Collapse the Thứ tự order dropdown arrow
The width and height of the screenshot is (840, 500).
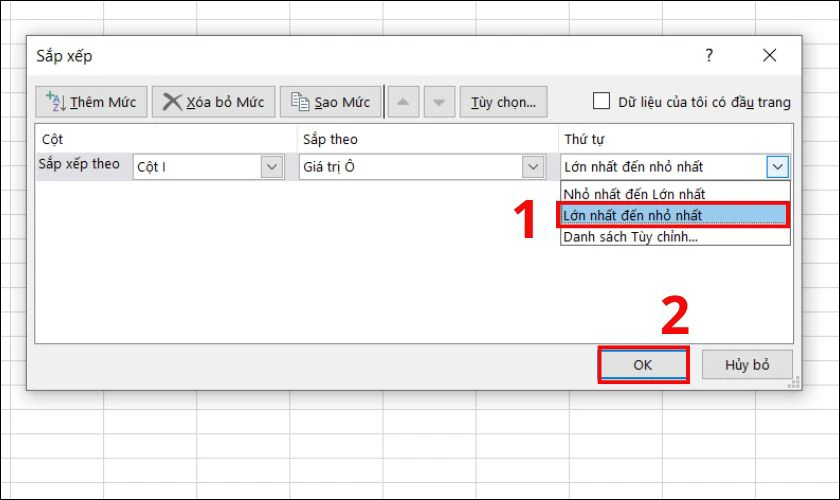tap(778, 167)
